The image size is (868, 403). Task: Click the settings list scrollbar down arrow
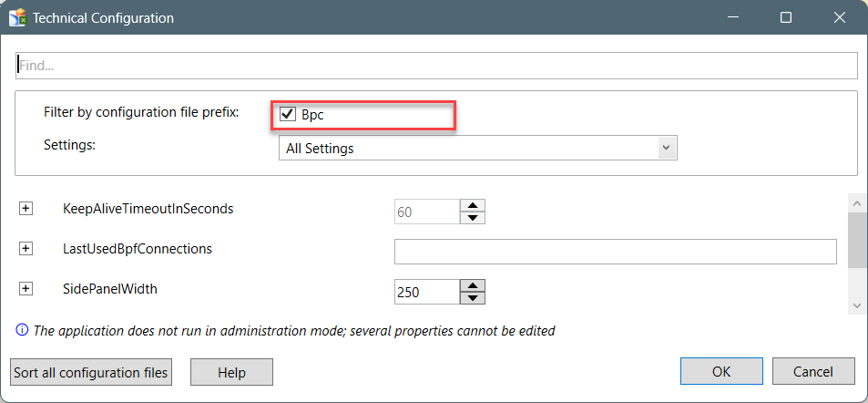[x=856, y=305]
